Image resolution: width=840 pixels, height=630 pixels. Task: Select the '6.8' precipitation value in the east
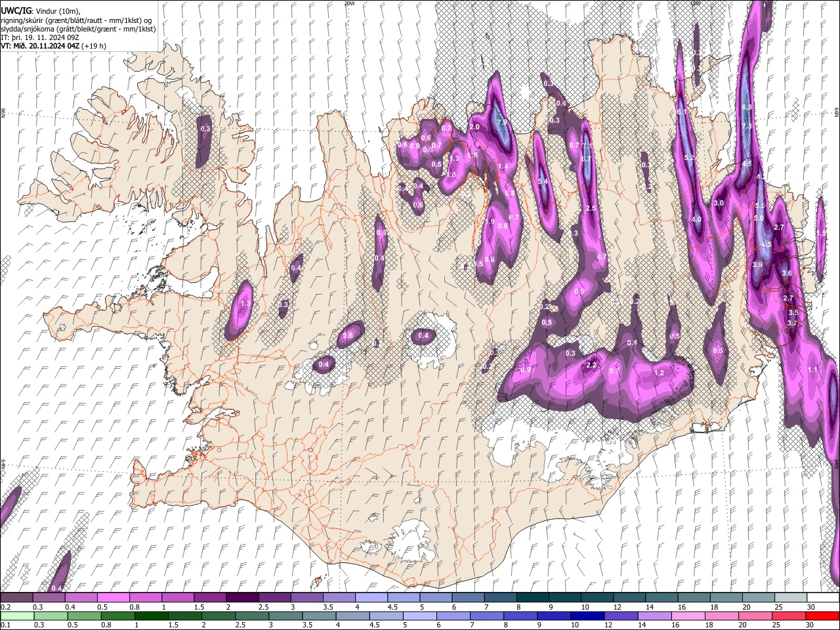[746, 108]
